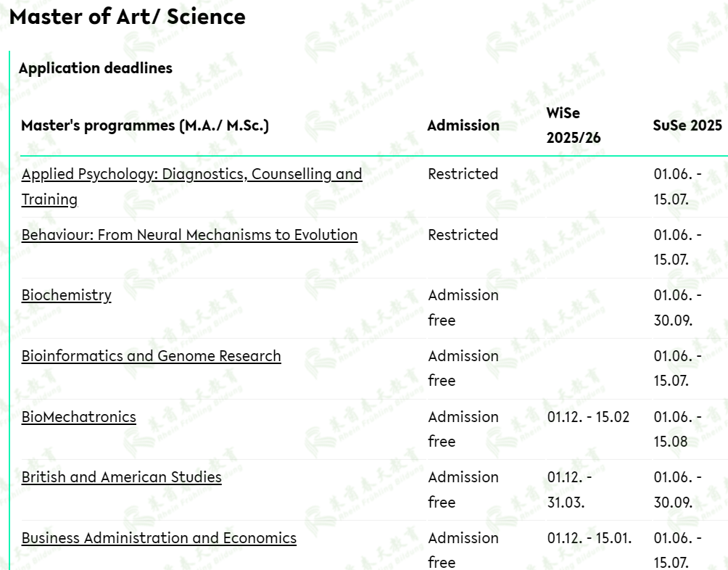Click British and American Studies WiSe deadline
Screen dimensions: 728x570
pos(570,490)
